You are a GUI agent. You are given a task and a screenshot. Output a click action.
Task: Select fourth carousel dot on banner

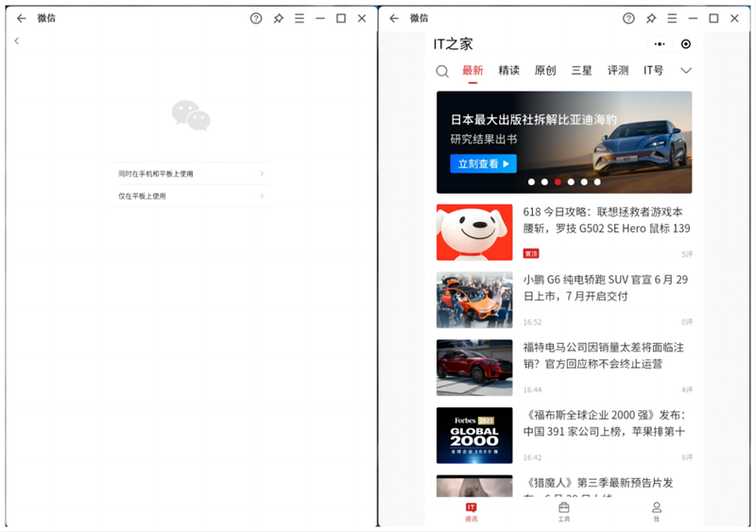(571, 181)
